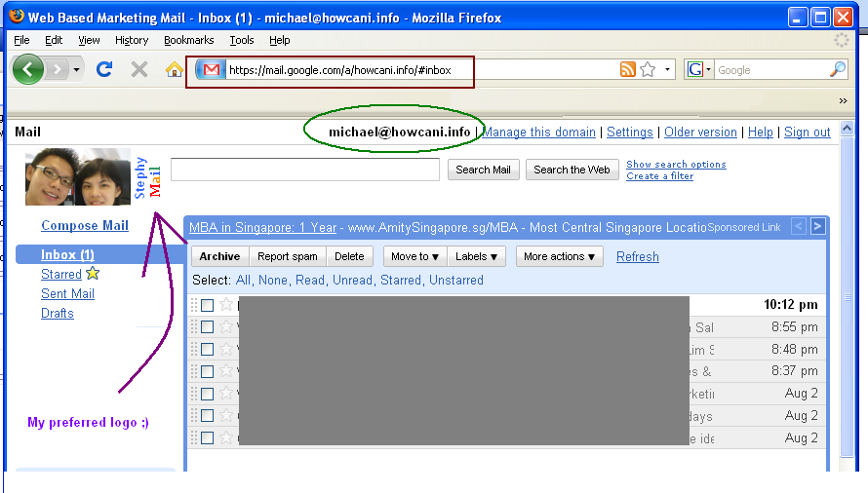Click the scrollbar up arrow

(x=847, y=129)
